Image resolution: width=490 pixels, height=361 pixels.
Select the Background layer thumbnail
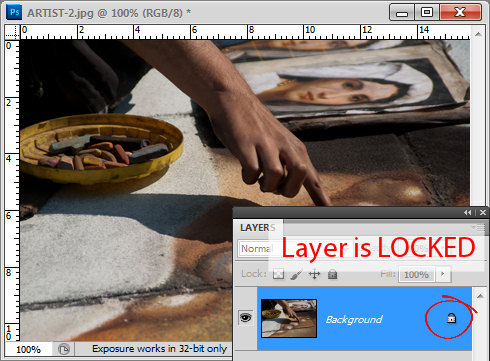pos(289,318)
